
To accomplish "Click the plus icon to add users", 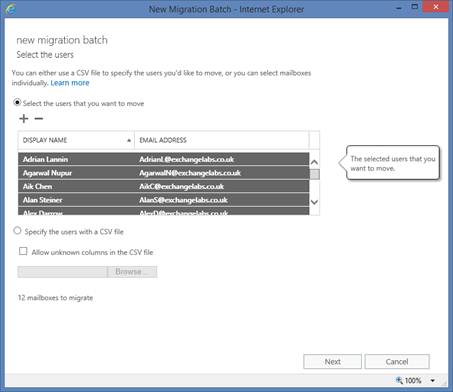I will click(24, 118).
